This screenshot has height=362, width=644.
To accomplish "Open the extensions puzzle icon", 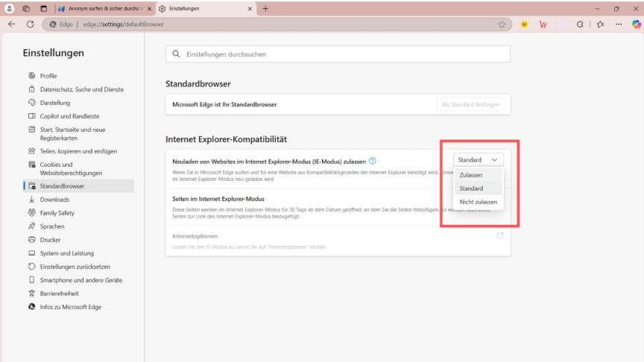I will 580,25.
